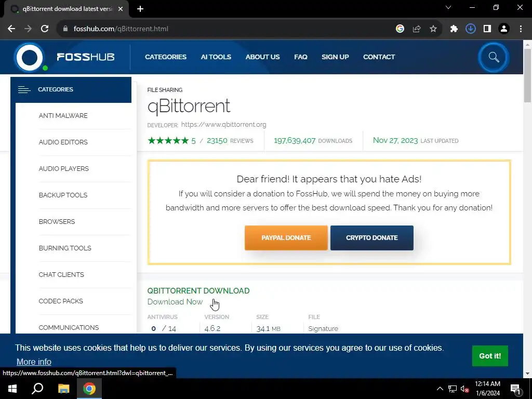
Task: Click the version value 4.6.2
Action: [212, 328]
